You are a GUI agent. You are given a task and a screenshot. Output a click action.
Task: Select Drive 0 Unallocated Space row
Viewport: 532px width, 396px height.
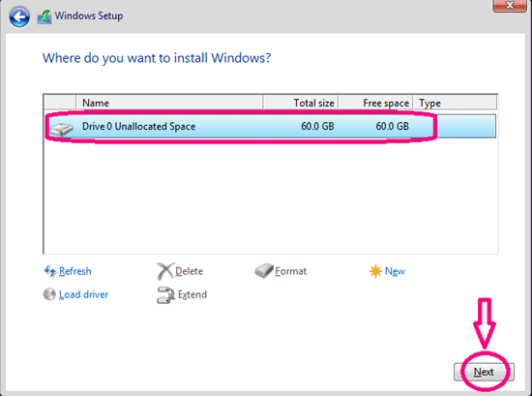coord(271,126)
